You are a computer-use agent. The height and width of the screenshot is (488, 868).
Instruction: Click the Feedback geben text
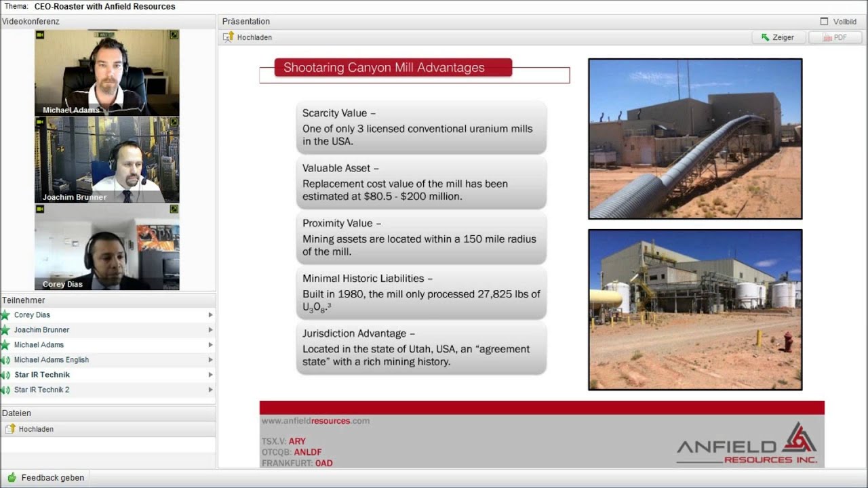tap(53, 478)
